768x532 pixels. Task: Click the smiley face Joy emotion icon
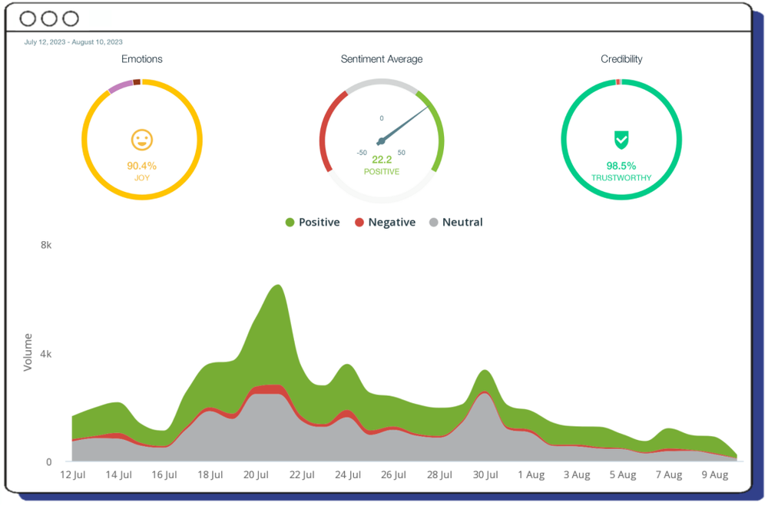click(x=142, y=140)
